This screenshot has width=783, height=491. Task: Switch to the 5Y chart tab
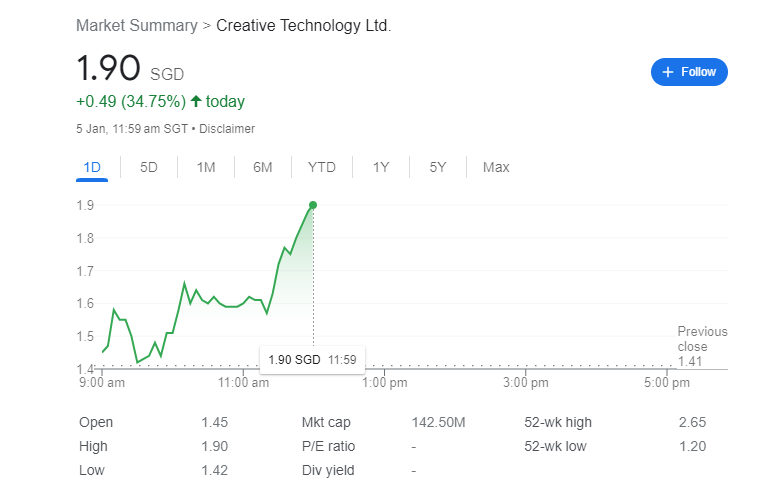[x=438, y=167]
